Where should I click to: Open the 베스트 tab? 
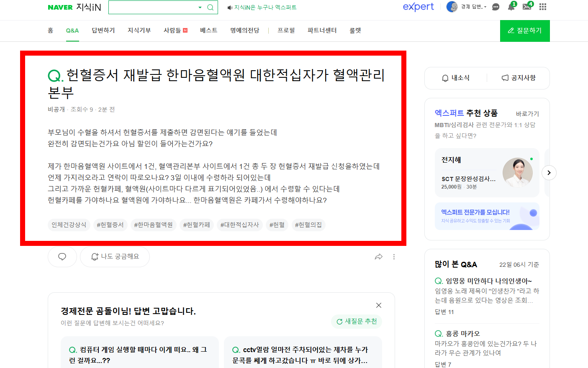tap(209, 31)
